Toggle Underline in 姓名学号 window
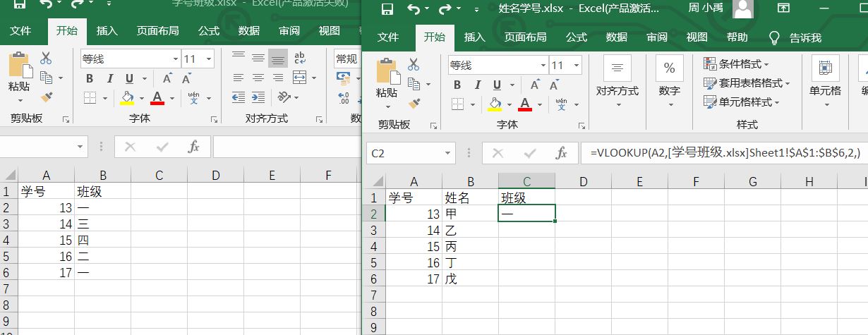Viewport: 868px width, 335px height. coord(497,85)
